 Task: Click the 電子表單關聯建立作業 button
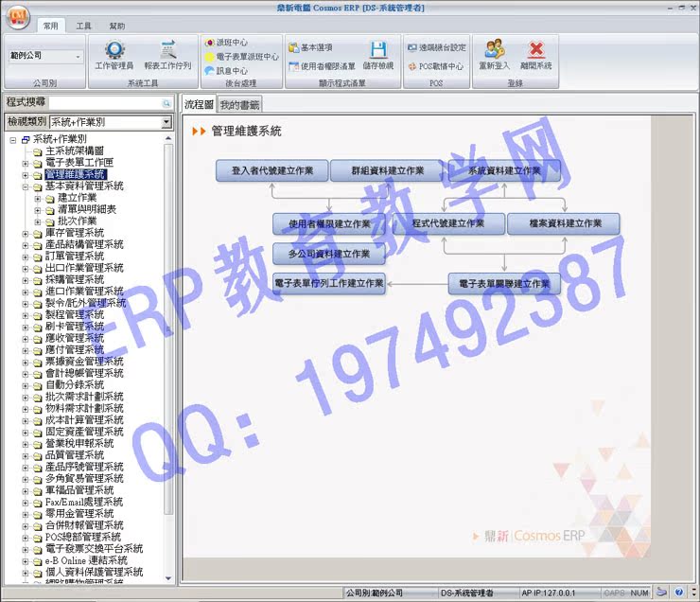(x=504, y=284)
